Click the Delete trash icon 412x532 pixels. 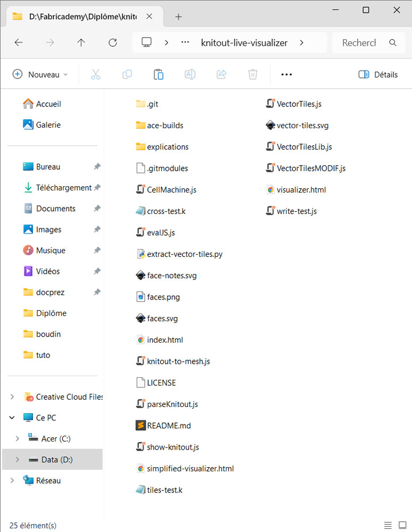pyautogui.click(x=252, y=74)
